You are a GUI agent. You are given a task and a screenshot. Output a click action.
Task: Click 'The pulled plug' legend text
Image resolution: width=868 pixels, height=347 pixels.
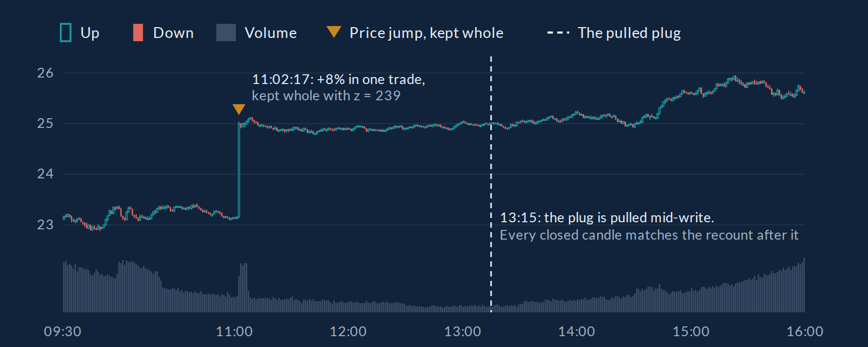point(629,33)
